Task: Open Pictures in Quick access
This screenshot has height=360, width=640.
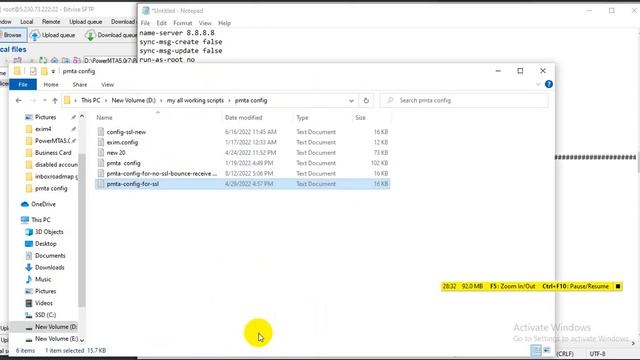Action: coord(45,117)
